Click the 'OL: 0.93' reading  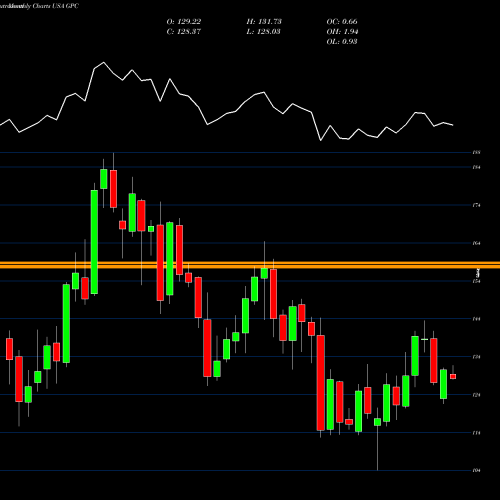point(342,42)
